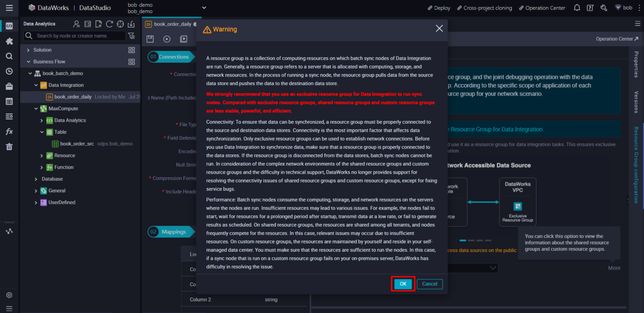Open the Resource Group configuration side tab

pos(636,165)
